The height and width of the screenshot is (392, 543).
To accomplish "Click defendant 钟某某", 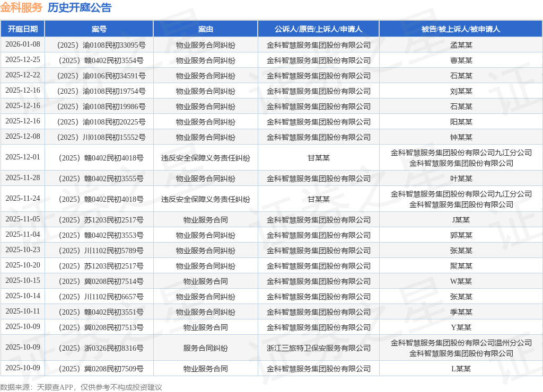I will tap(461, 137).
